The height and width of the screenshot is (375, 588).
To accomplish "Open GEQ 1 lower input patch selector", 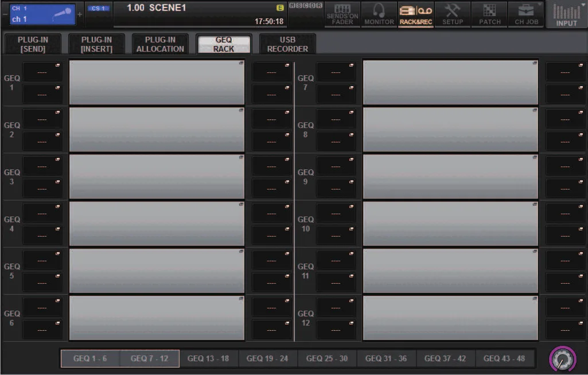I will (x=42, y=94).
